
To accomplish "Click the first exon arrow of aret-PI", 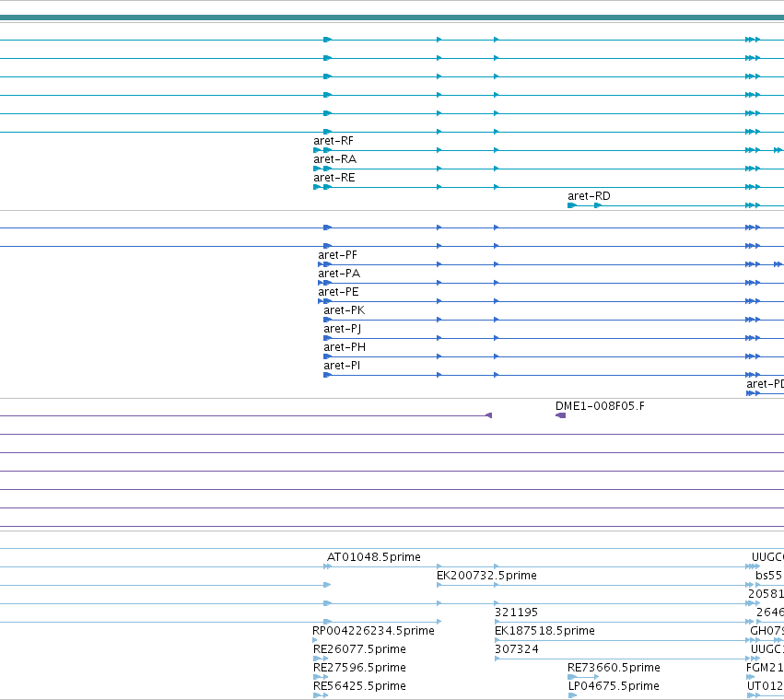I will point(327,375).
